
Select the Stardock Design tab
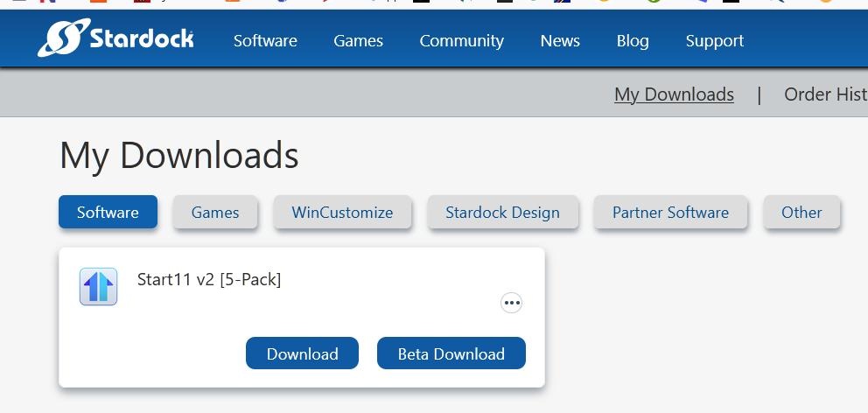pyautogui.click(x=502, y=213)
